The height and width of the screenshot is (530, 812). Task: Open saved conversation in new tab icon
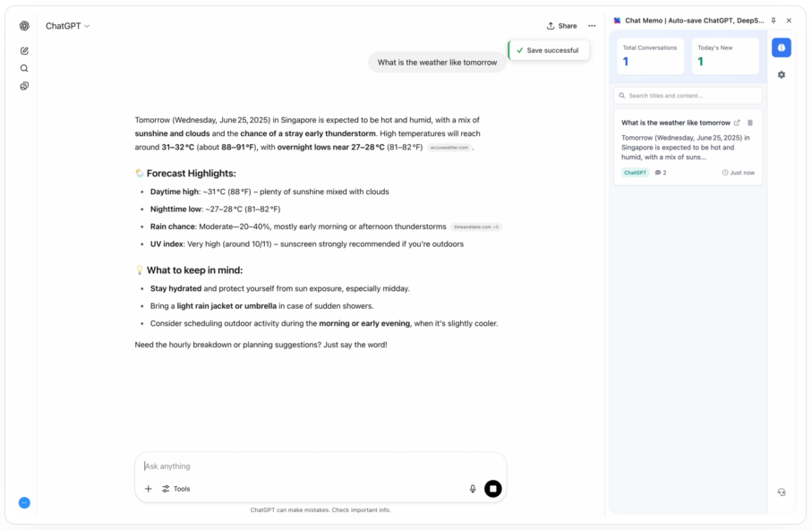737,123
